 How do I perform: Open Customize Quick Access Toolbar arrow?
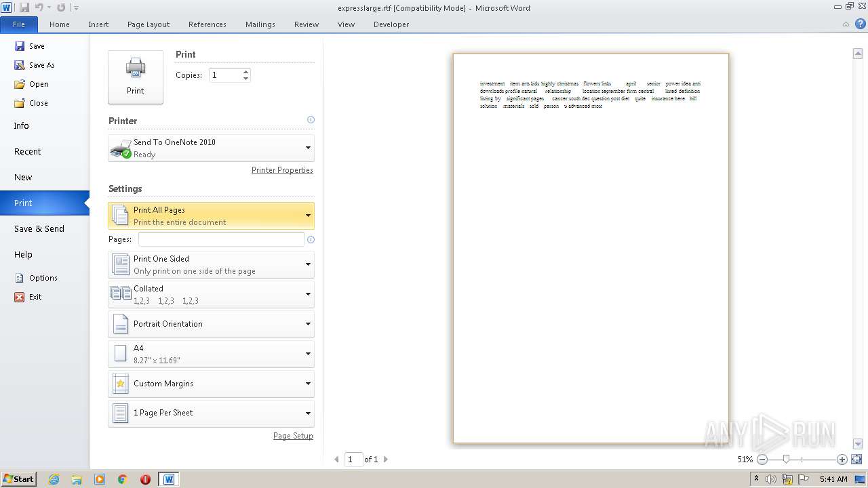tap(76, 8)
